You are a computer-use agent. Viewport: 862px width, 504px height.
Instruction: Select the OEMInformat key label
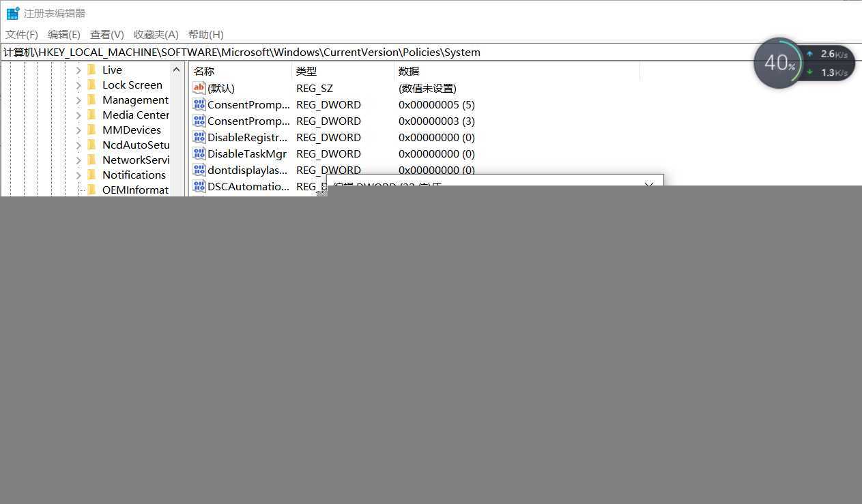point(135,190)
